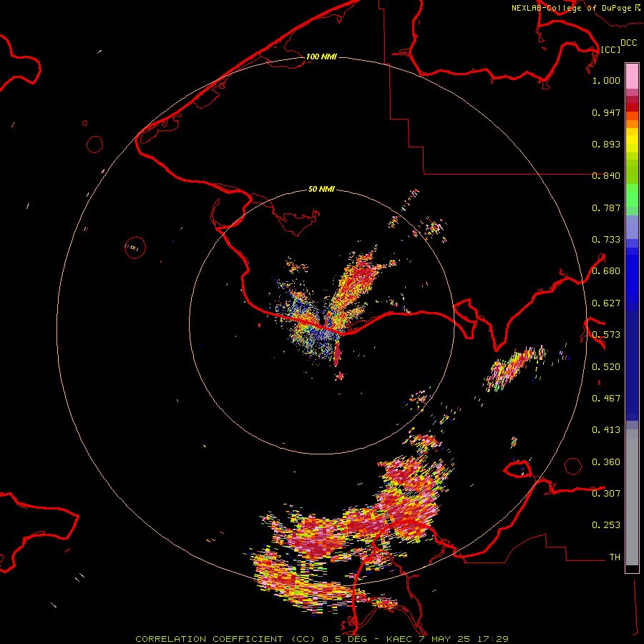The image size is (644, 644).
Task: Pick the lavender color bar segment
Action: (632, 228)
